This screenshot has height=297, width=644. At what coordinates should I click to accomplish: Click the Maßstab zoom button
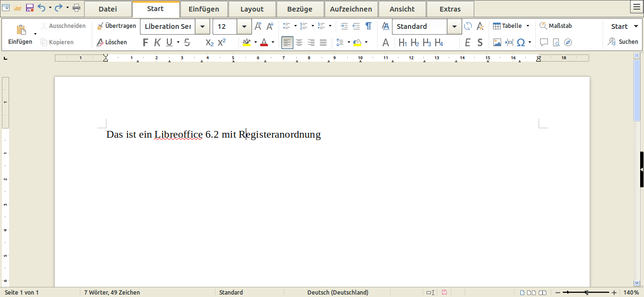(x=556, y=26)
